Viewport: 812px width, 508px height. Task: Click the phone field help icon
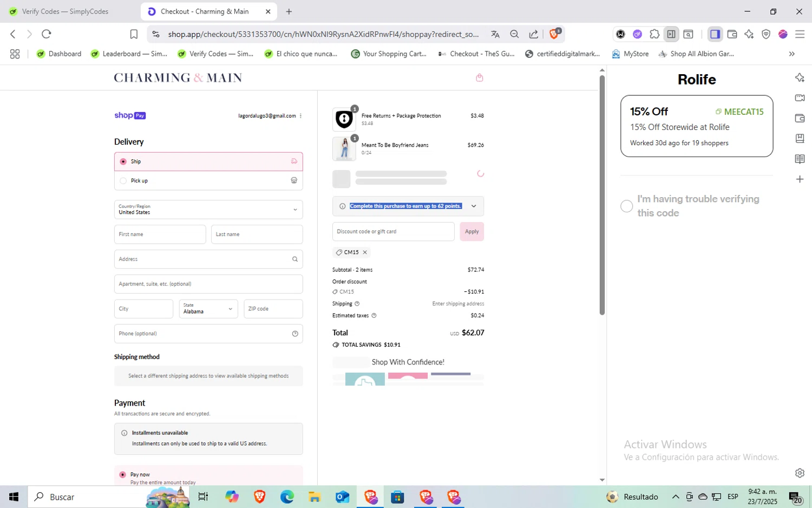click(295, 334)
